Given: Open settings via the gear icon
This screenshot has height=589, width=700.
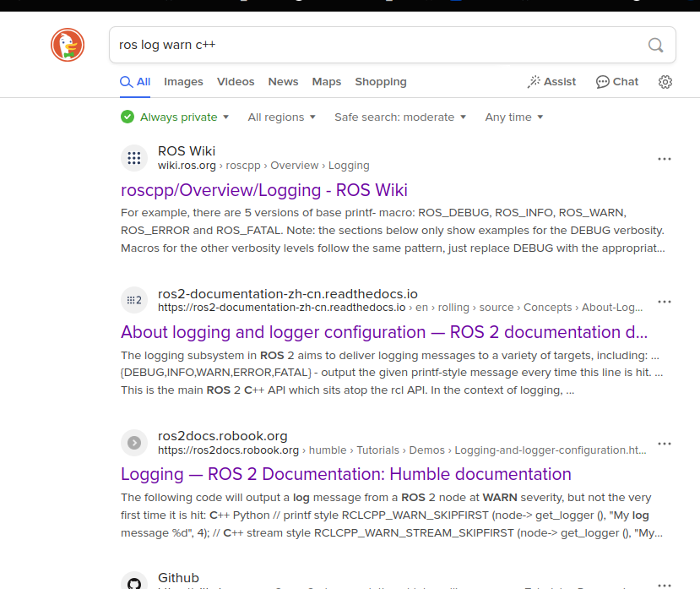Looking at the screenshot, I should pyautogui.click(x=665, y=82).
